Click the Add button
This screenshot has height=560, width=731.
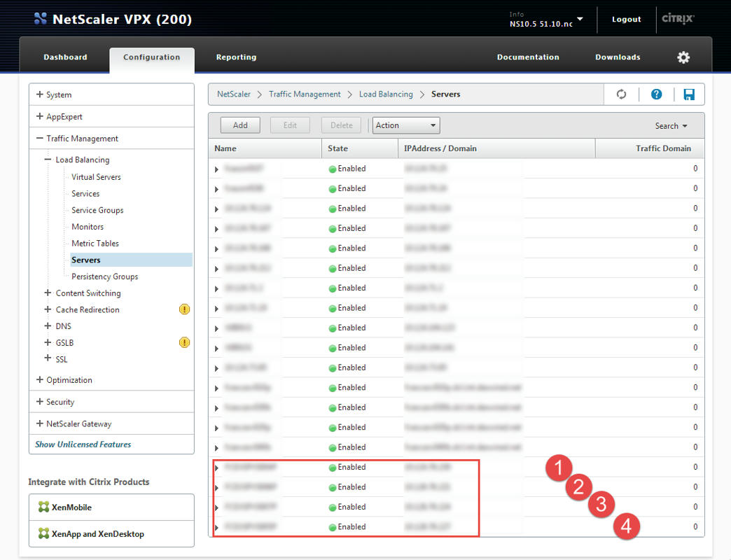pos(240,125)
